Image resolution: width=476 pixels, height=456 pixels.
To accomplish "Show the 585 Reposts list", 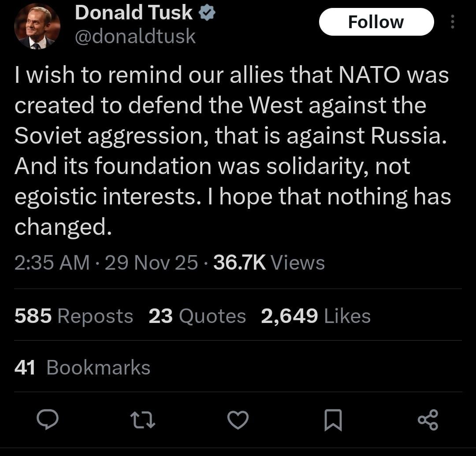I will tap(74, 316).
